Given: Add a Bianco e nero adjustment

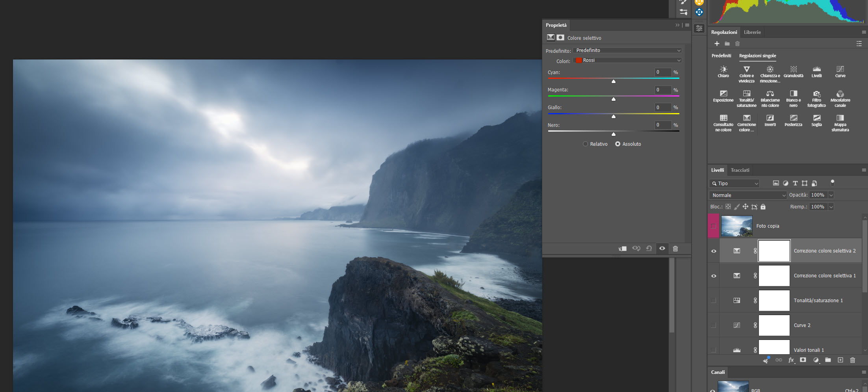Looking at the screenshot, I should (793, 99).
